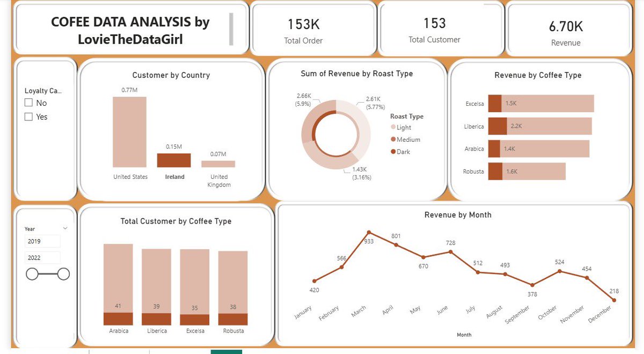Click the 'Revenue by Coffee Type' chart title
Screen dimensions: 644x354
tap(538, 75)
